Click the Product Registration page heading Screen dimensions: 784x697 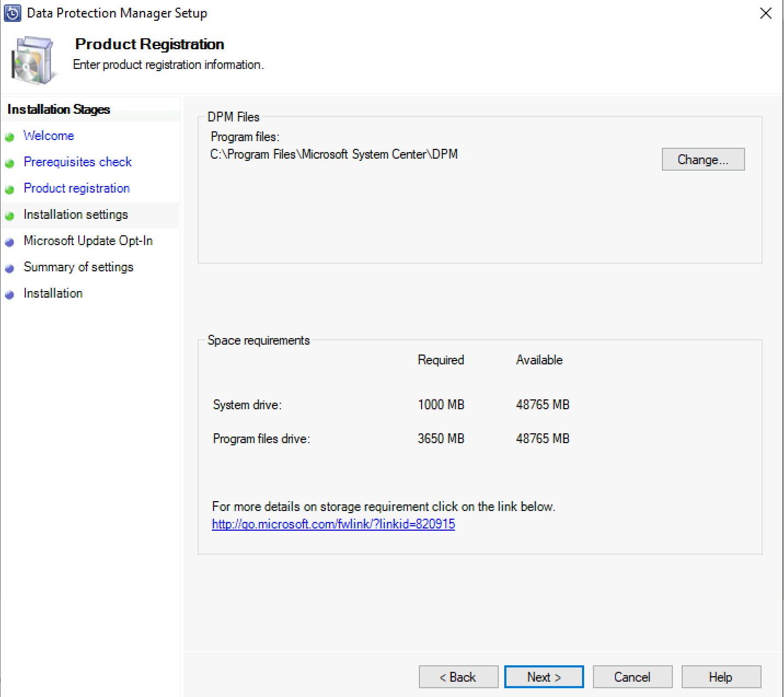tap(149, 44)
